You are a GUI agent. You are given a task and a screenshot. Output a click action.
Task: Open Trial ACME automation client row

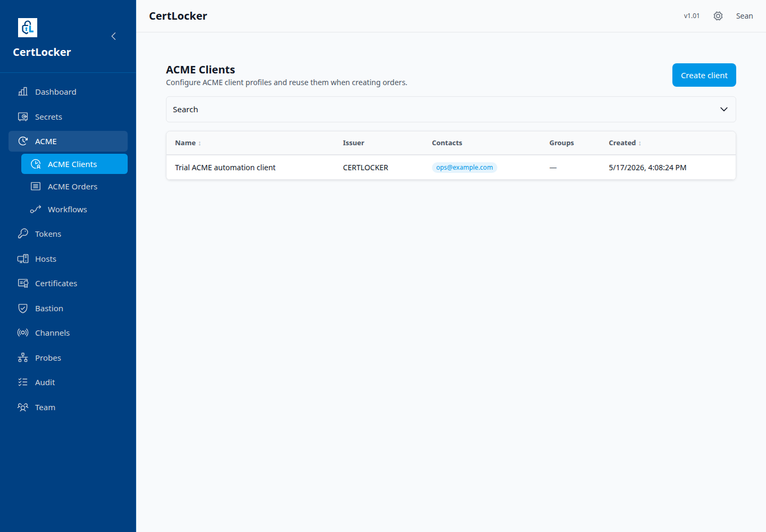click(x=451, y=167)
